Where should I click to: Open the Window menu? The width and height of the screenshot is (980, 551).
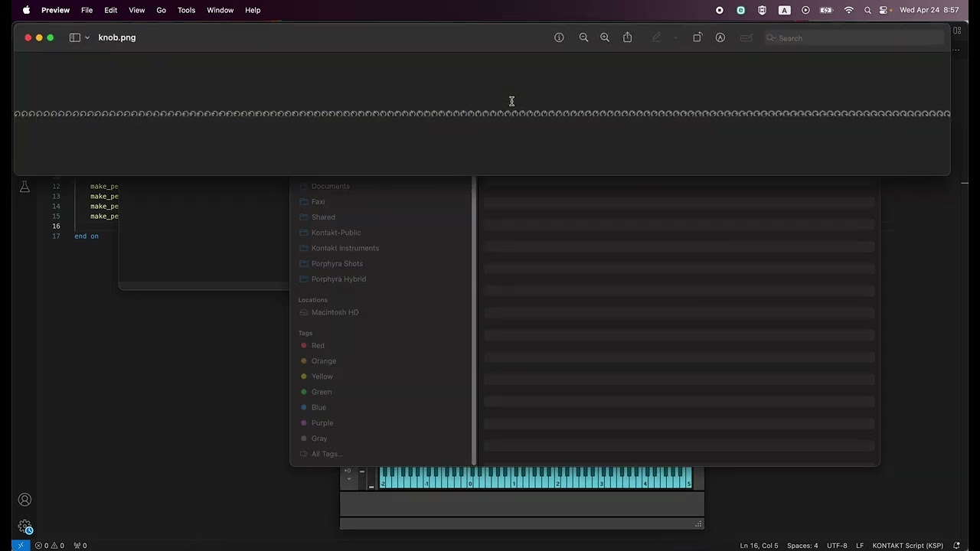pos(220,10)
